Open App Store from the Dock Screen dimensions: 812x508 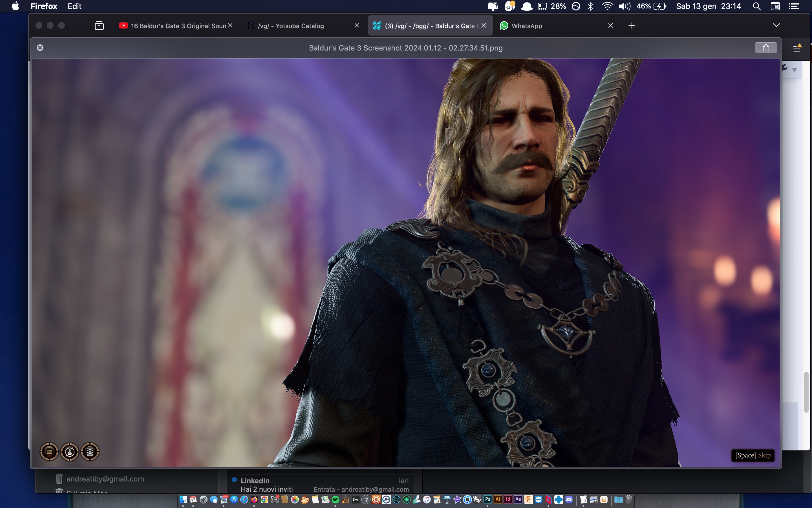click(234, 500)
